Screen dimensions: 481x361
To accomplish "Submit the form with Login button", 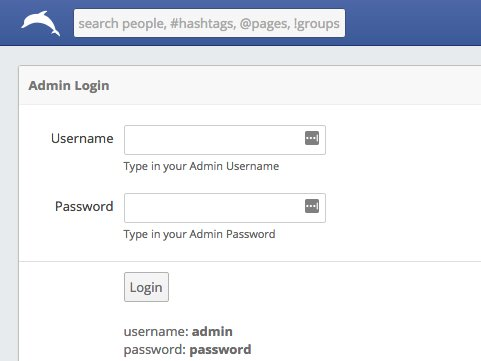I will [x=146, y=287].
